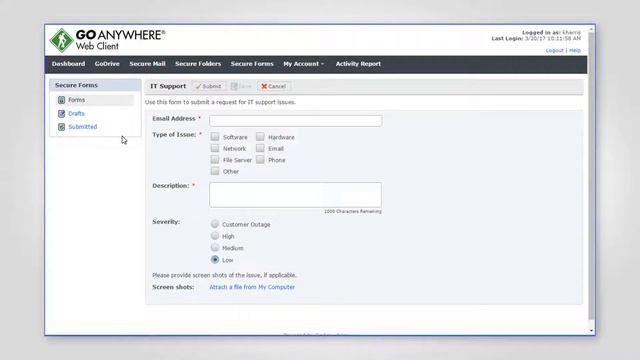Tick the Network checkbox
Screen dimensions: 640x360
tap(215, 148)
